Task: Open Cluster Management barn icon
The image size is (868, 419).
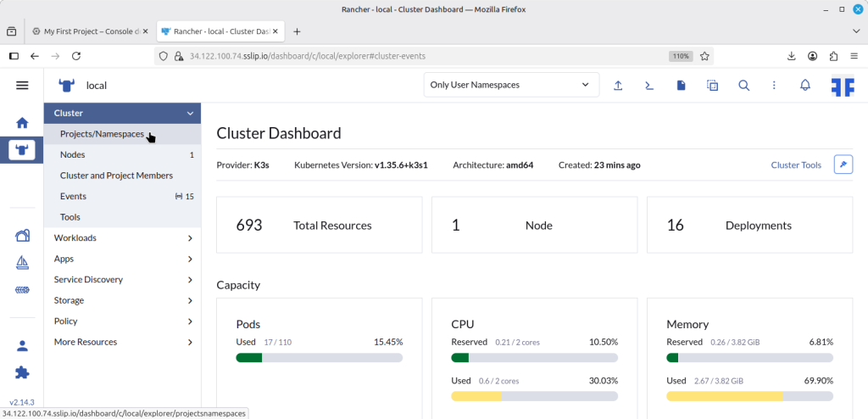Action: 22,236
